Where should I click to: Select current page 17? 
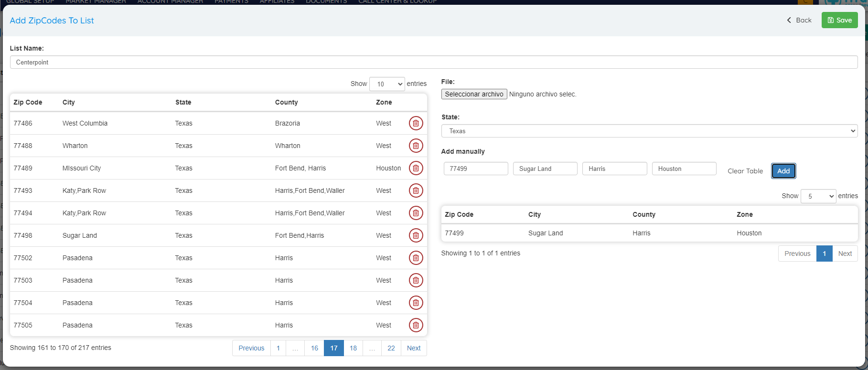(334, 348)
